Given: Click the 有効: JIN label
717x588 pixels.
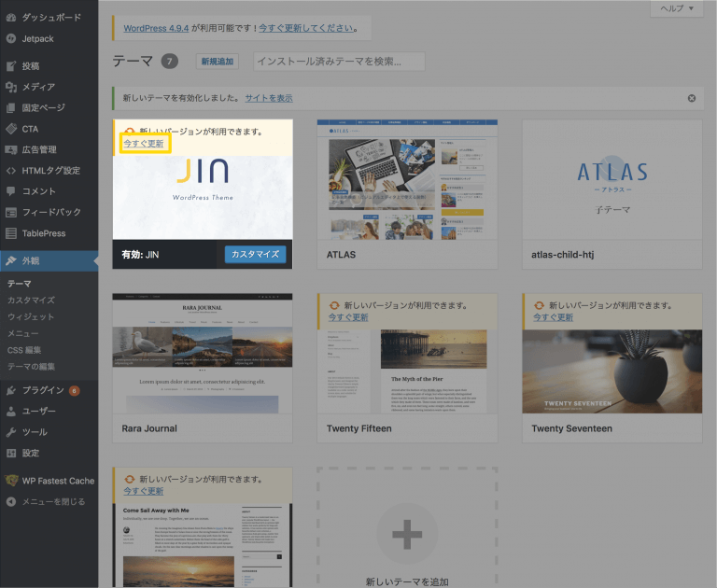Looking at the screenshot, I should point(140,255).
